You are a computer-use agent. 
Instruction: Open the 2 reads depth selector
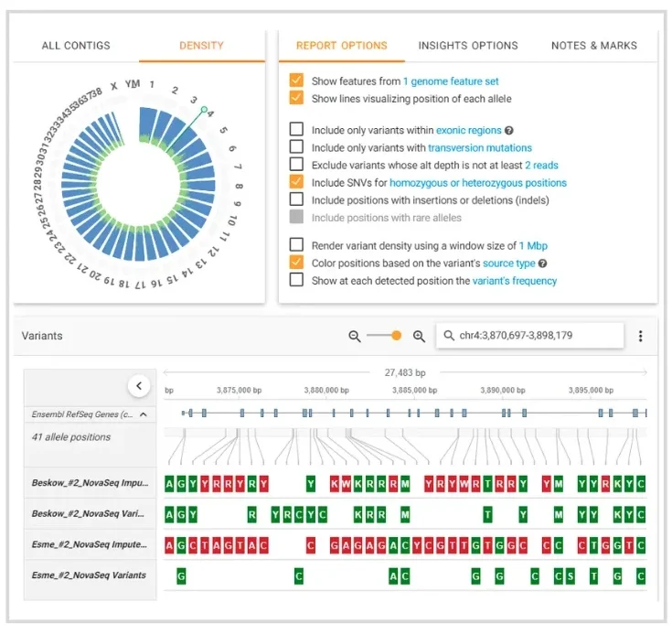[541, 166]
